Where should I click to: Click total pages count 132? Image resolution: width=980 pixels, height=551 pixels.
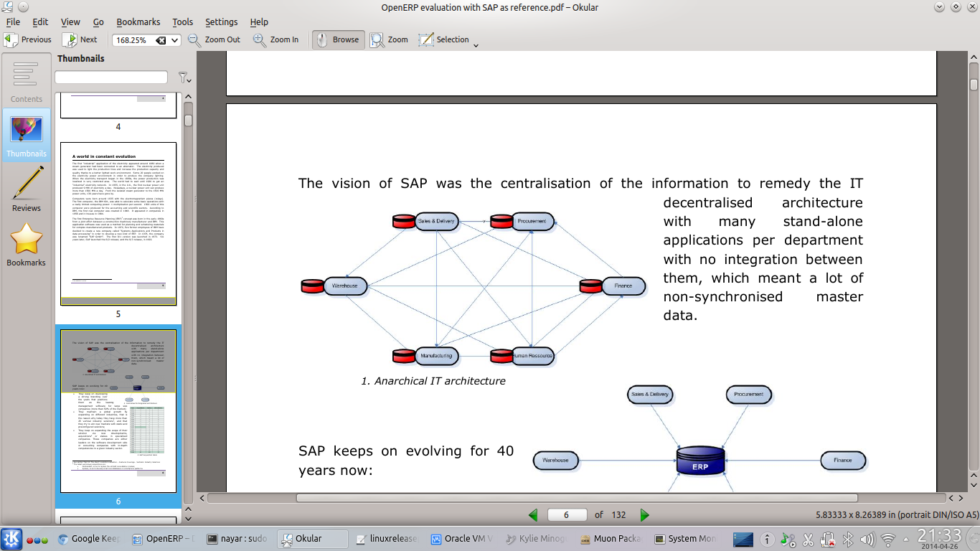click(x=619, y=514)
